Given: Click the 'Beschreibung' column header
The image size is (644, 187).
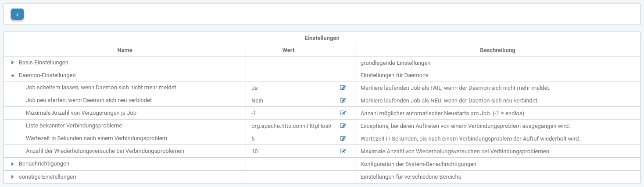Looking at the screenshot, I should (x=497, y=50).
